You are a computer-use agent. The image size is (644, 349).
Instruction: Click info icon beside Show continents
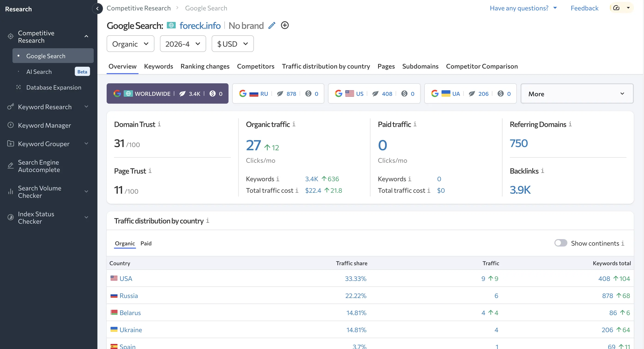623,243
